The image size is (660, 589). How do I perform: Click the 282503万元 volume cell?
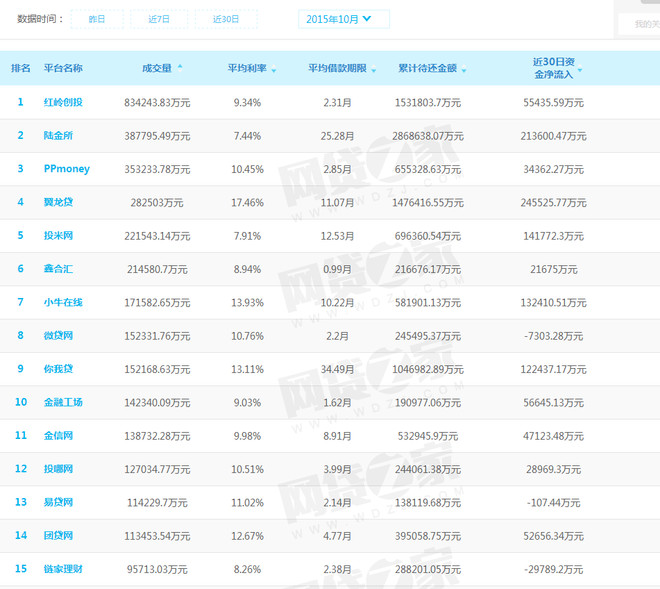[157, 203]
